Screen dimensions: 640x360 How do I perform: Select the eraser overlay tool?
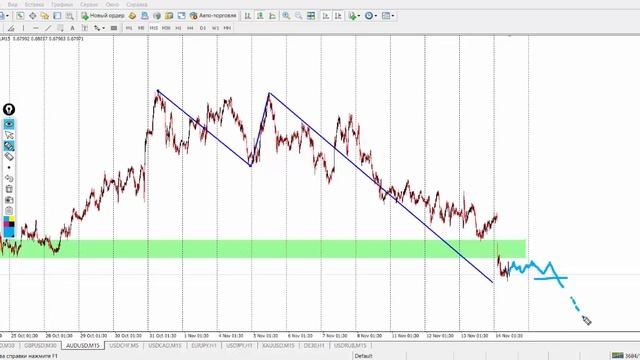tap(9, 157)
